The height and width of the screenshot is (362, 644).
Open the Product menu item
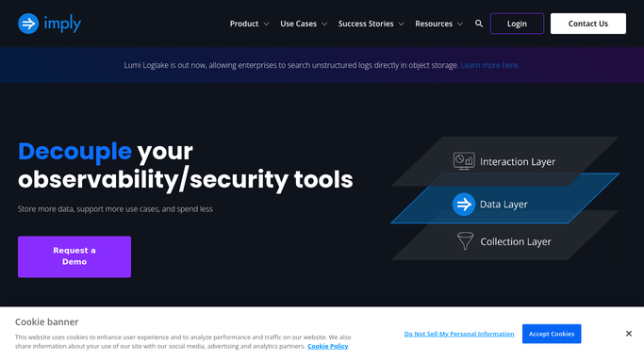[244, 24]
